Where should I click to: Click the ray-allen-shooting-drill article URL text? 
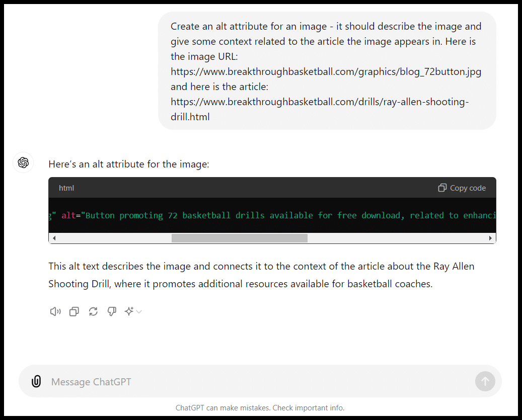[x=320, y=109]
